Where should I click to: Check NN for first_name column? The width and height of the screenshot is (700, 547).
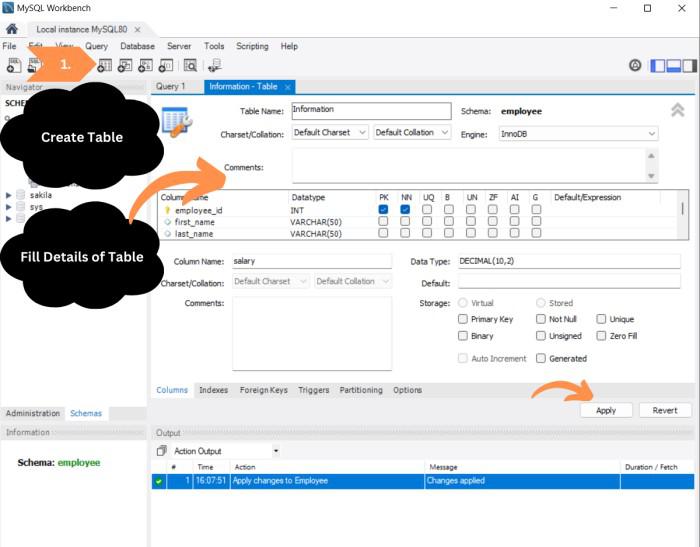[x=405, y=221]
